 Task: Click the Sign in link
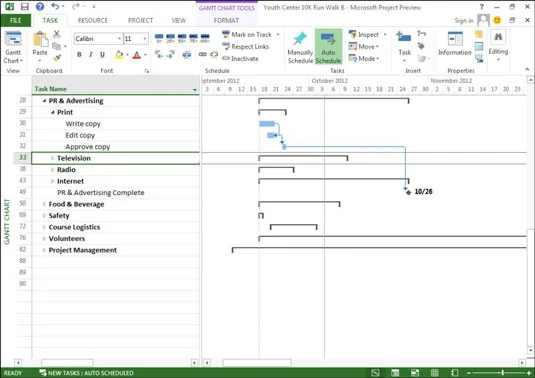point(464,20)
